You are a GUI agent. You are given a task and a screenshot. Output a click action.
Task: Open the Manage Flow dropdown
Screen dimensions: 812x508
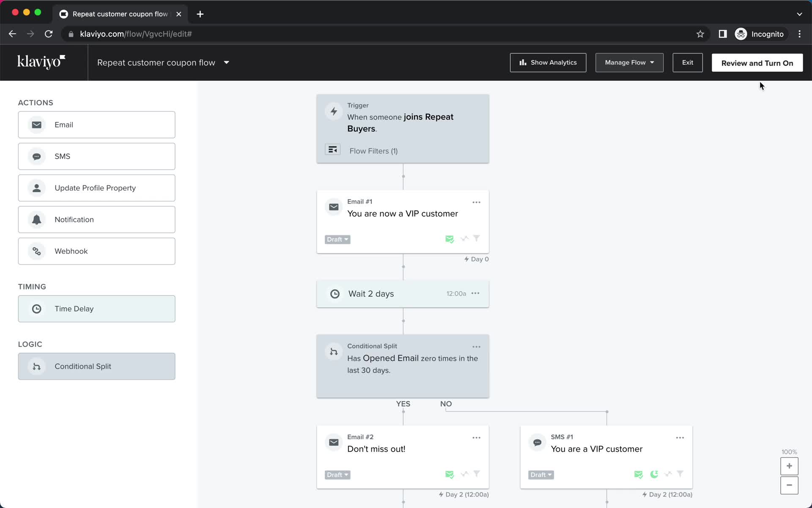pos(629,63)
